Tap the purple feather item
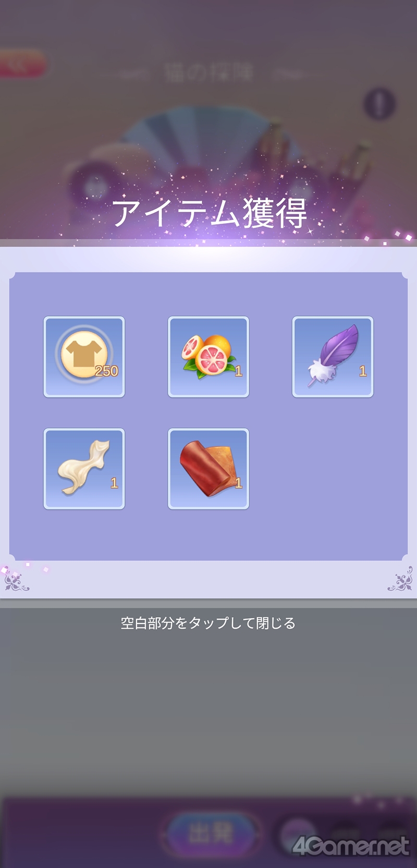Screen dimensions: 417x868 [333, 357]
